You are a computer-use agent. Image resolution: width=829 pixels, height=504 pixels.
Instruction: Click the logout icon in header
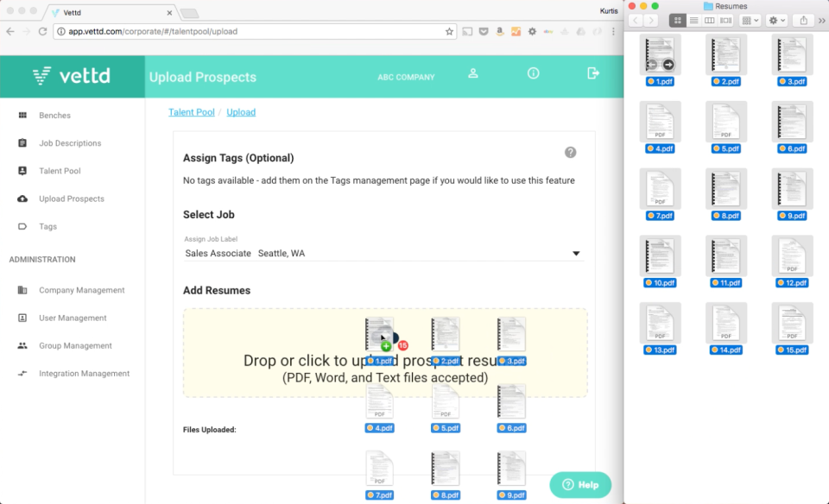click(x=592, y=73)
